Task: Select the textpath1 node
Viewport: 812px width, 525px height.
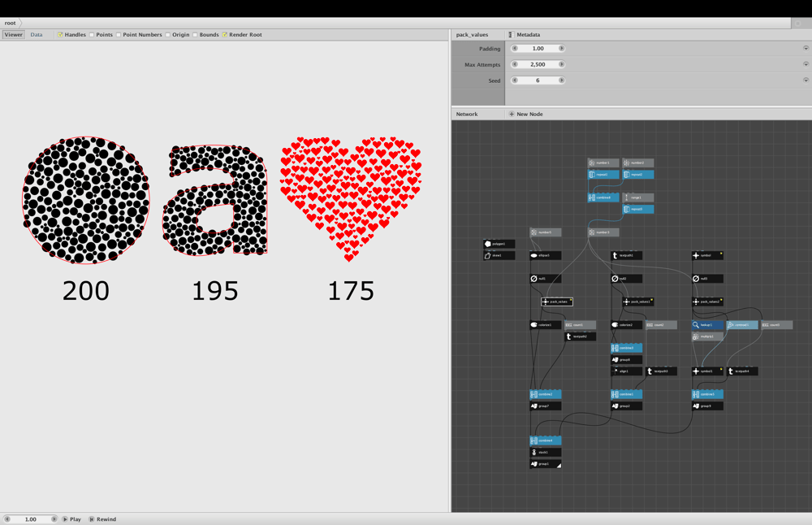Action: click(x=627, y=255)
